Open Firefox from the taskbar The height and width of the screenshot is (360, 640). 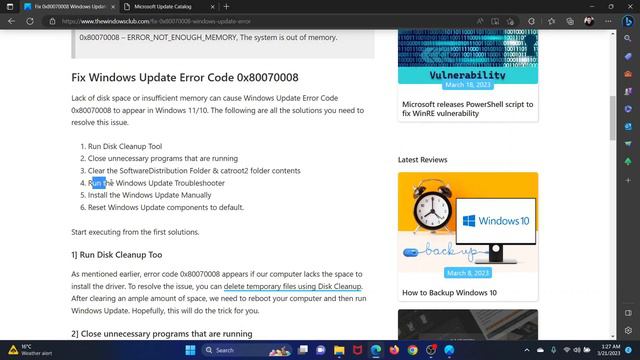point(394,350)
